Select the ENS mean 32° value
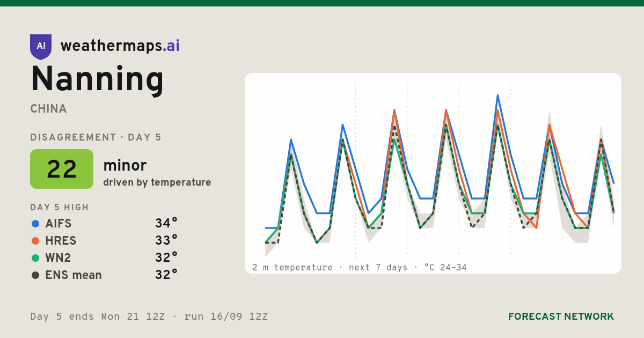This screenshot has height=338, width=644. (x=166, y=275)
